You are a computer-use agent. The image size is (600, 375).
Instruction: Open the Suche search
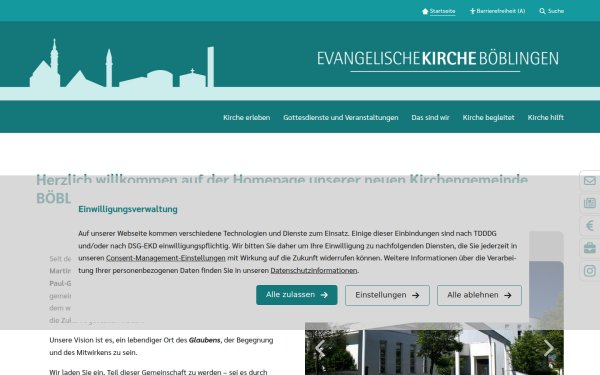551,11
